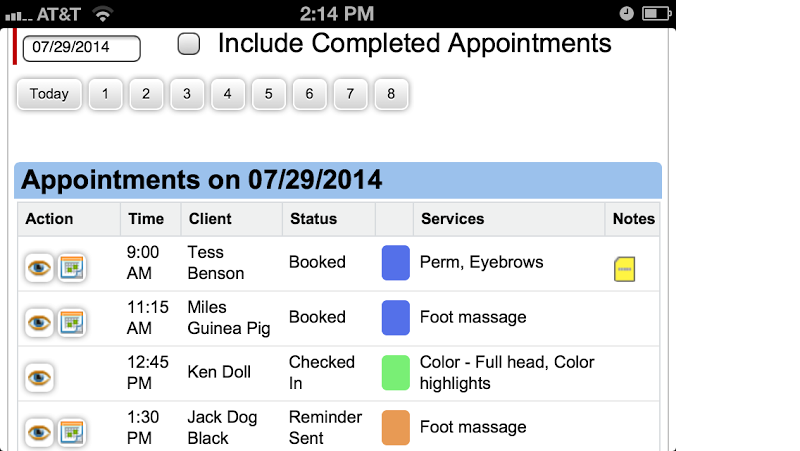Jump to Today's appointments

[49, 94]
